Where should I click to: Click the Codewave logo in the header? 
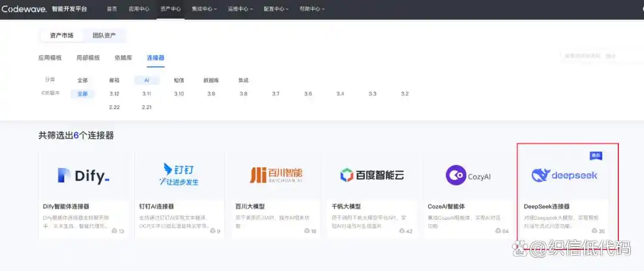(x=24, y=8)
